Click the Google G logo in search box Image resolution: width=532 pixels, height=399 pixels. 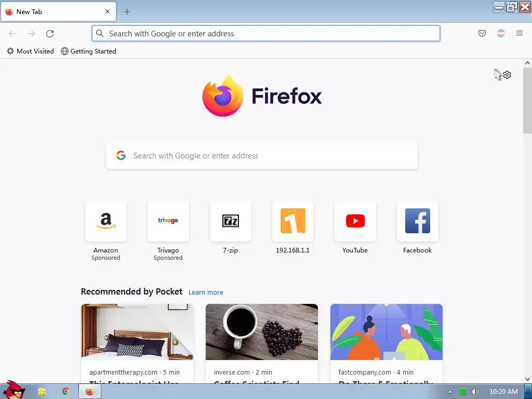coord(121,155)
